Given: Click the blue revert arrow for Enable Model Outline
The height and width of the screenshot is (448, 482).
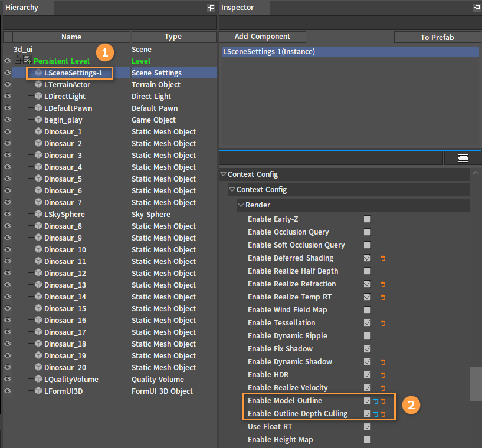Looking at the screenshot, I should click(x=376, y=401).
